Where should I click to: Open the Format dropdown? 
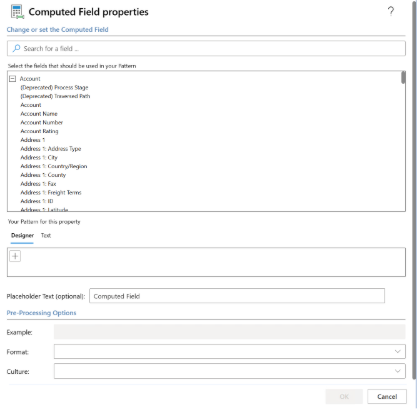pos(230,352)
